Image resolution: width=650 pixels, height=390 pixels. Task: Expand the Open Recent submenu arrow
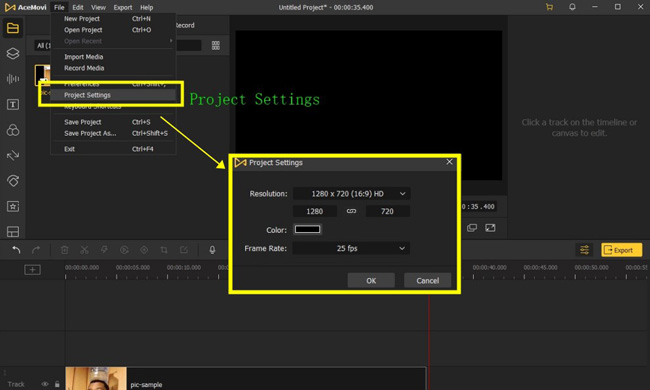[x=171, y=41]
